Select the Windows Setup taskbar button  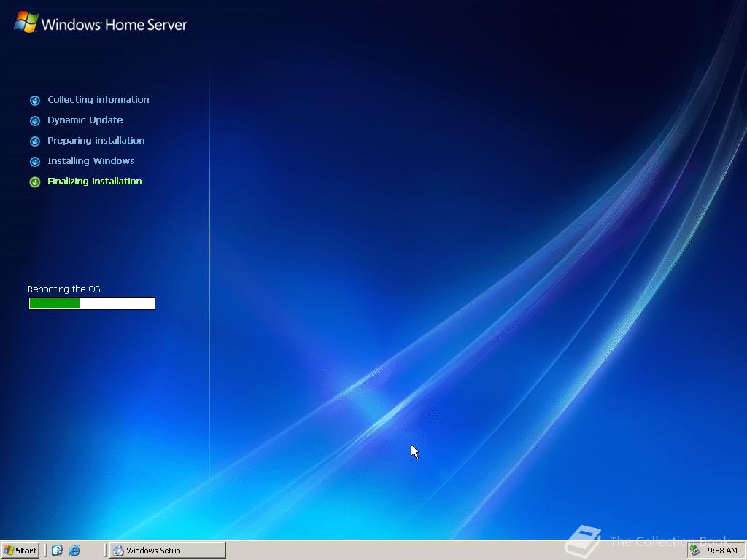coord(168,551)
